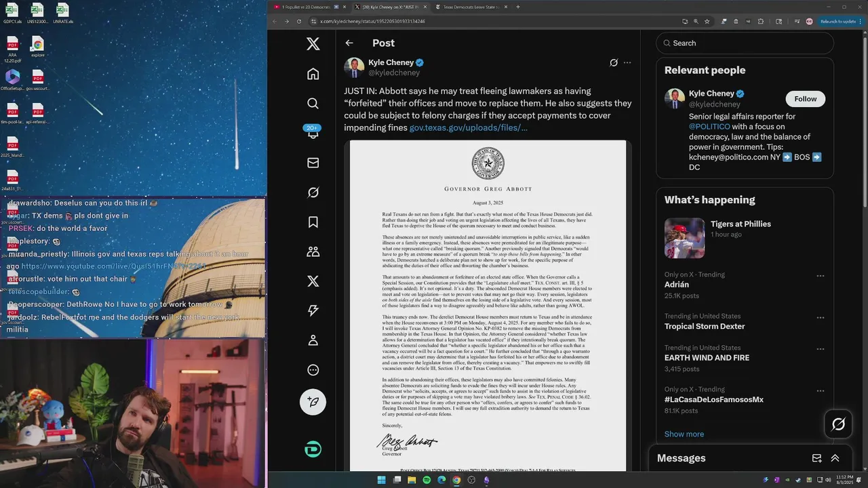
Task: Open @POLITICO mention link
Action: click(709, 127)
